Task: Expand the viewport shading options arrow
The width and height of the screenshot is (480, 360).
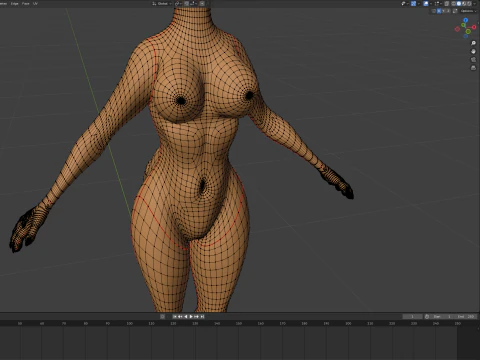Action: point(475,4)
